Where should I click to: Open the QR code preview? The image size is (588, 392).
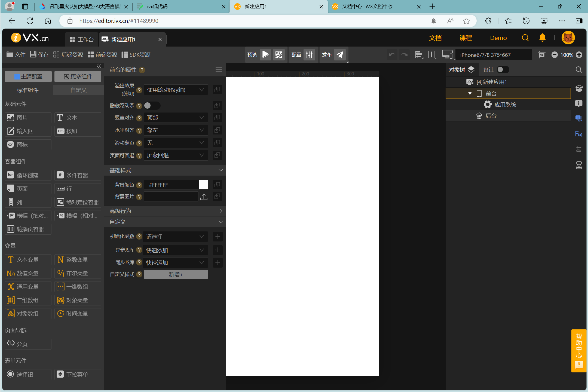tap(279, 55)
